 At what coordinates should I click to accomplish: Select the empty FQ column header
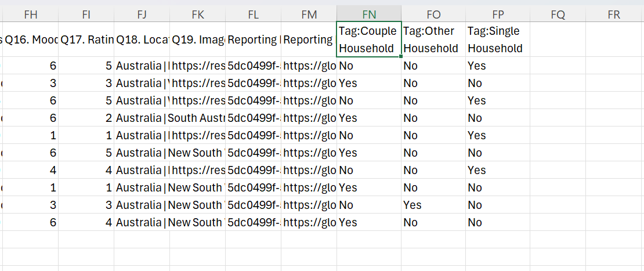(558, 15)
